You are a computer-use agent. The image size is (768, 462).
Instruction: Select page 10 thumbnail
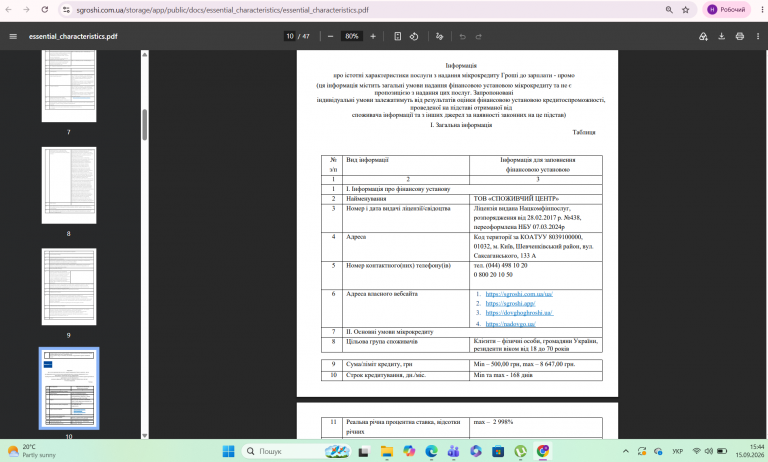point(69,388)
